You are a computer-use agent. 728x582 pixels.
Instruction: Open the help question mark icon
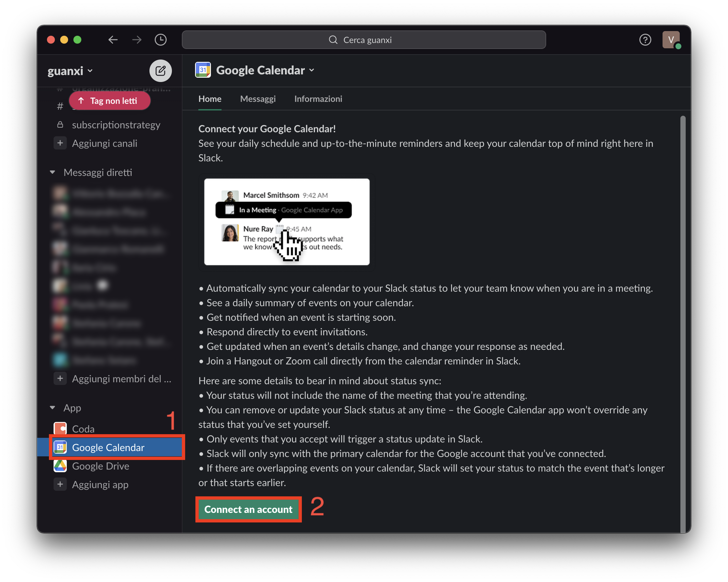tap(645, 40)
